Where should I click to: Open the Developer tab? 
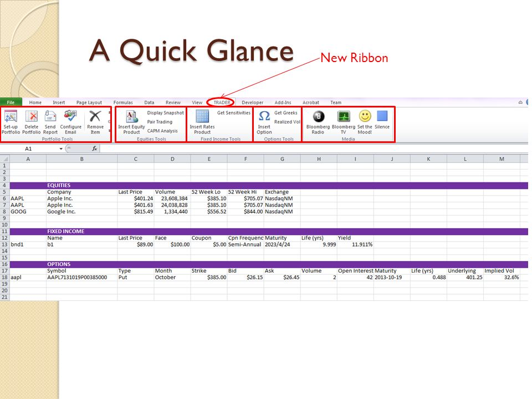(x=253, y=103)
